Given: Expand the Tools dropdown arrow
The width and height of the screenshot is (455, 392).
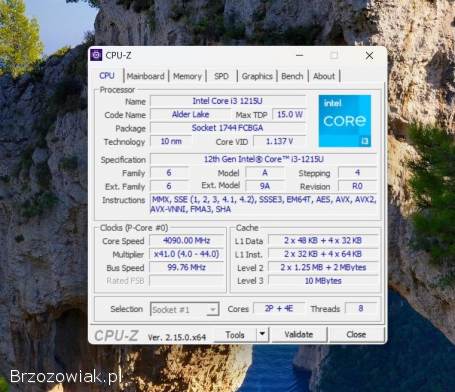Looking at the screenshot, I should [262, 334].
